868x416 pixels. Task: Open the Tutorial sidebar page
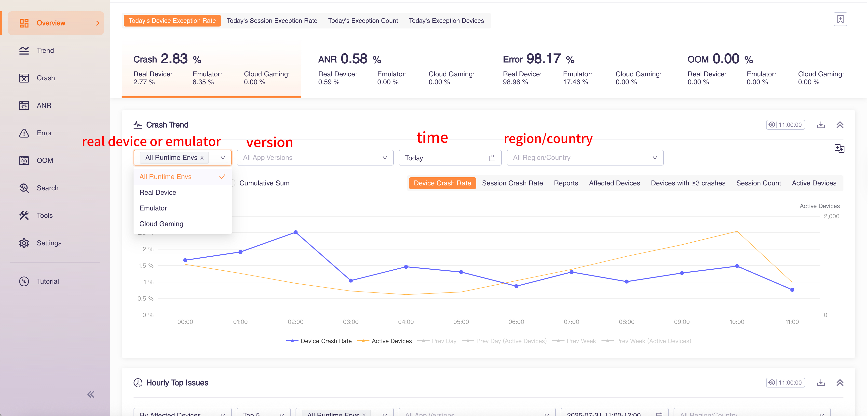coord(56,281)
